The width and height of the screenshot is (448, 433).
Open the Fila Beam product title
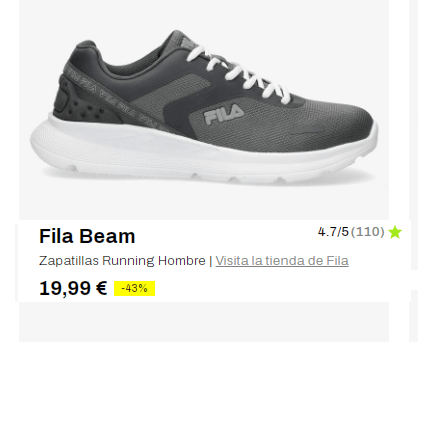[87, 236]
